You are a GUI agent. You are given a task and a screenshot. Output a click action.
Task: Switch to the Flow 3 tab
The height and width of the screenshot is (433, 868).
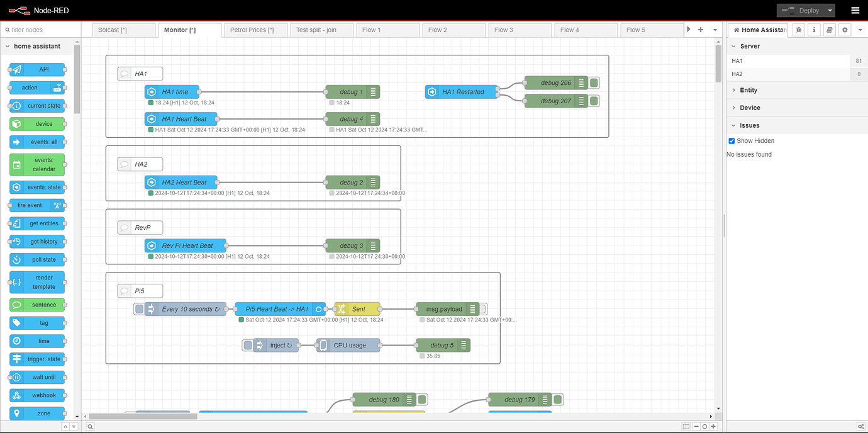(x=520, y=30)
